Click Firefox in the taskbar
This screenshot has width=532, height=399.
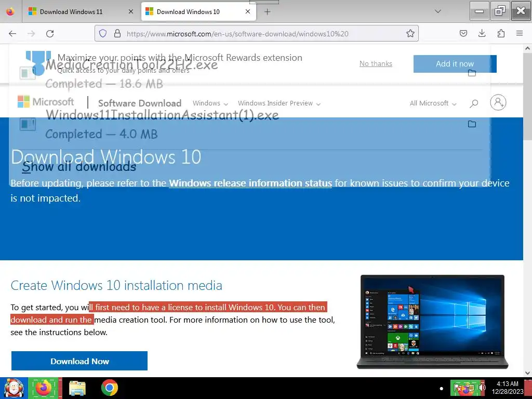(x=44, y=388)
